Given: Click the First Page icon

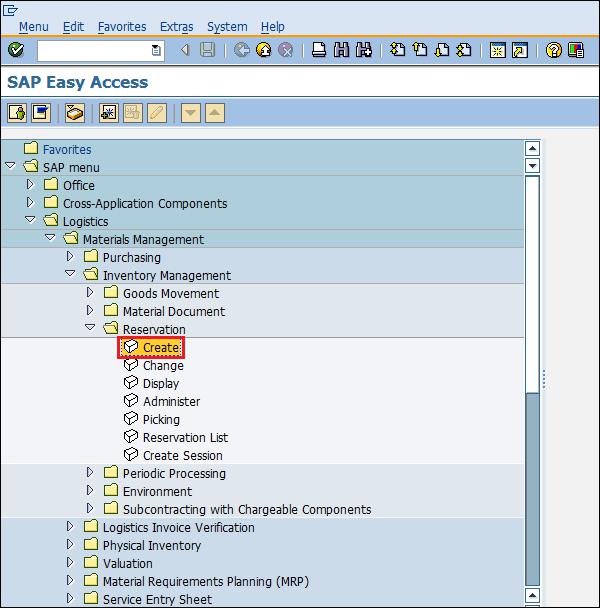Looking at the screenshot, I should point(398,50).
